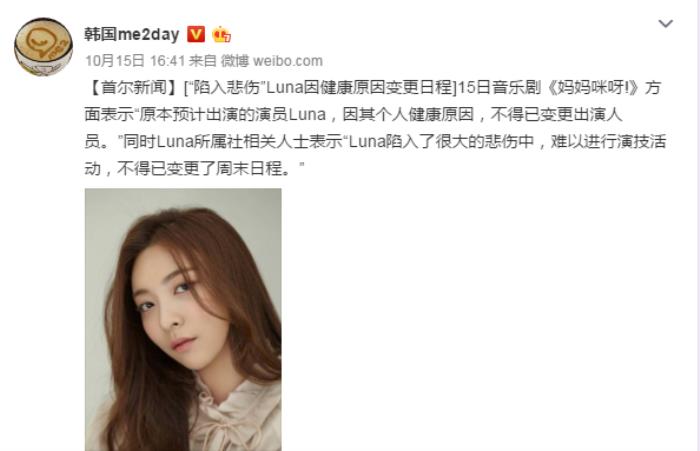Open the 韩国me2day profile avatar
Screen dimensions: 700x451
click(x=43, y=46)
